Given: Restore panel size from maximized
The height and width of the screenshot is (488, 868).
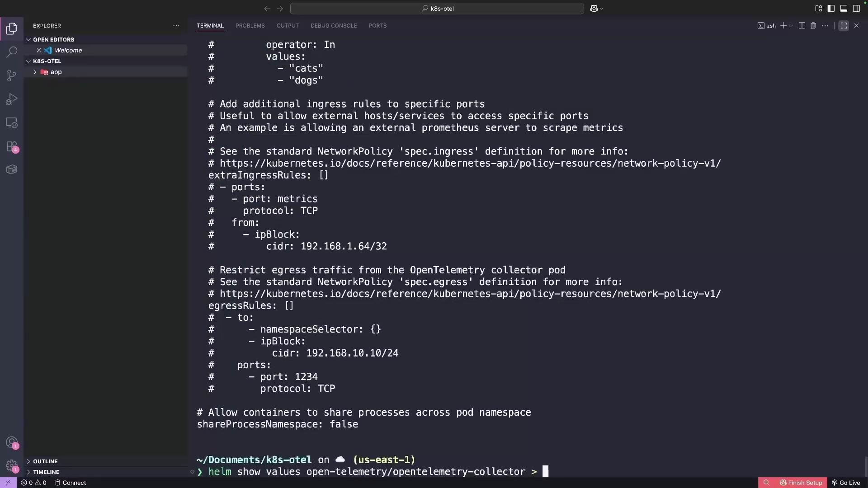Looking at the screenshot, I should click(x=844, y=26).
